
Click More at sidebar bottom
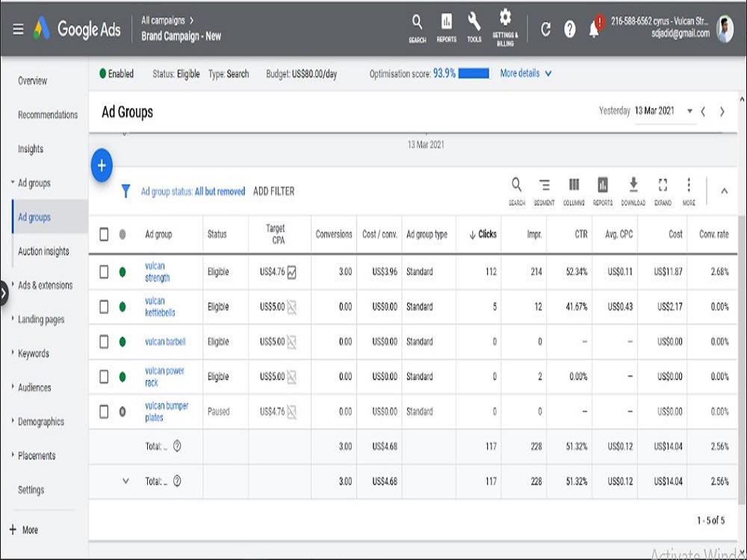(24, 530)
